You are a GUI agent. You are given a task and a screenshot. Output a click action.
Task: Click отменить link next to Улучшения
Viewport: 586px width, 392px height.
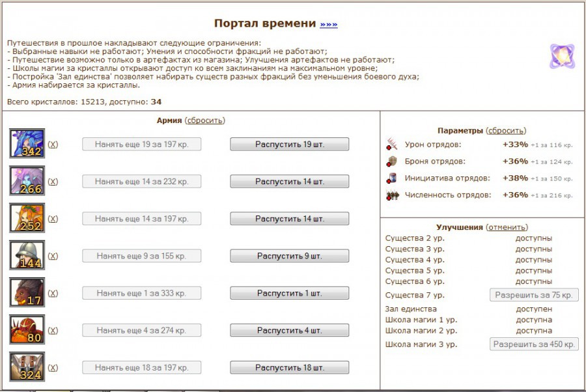[507, 227]
